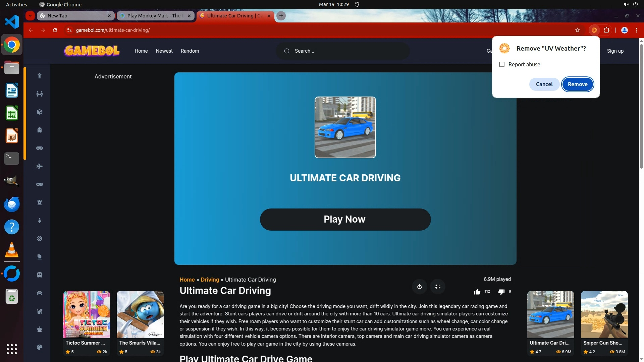
Task: Open the Chrome three-dot menu
Action: [637, 30]
